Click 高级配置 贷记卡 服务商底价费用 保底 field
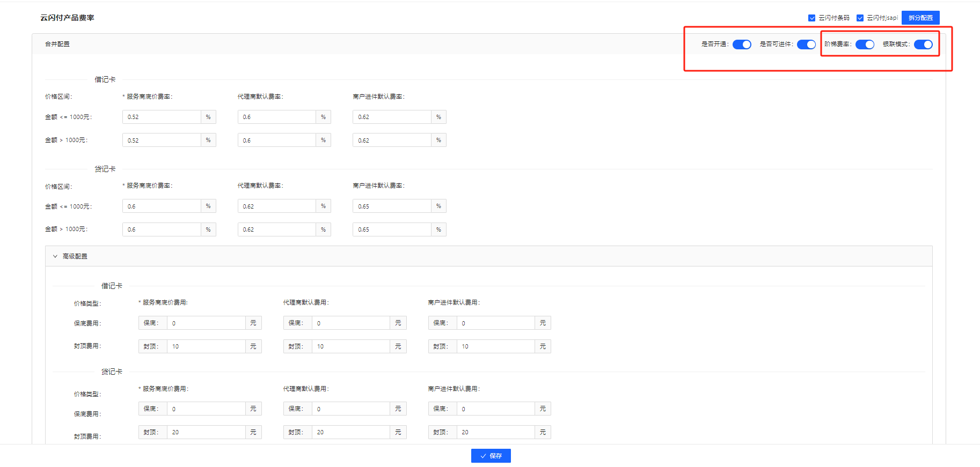The image size is (980, 467). tap(206, 409)
